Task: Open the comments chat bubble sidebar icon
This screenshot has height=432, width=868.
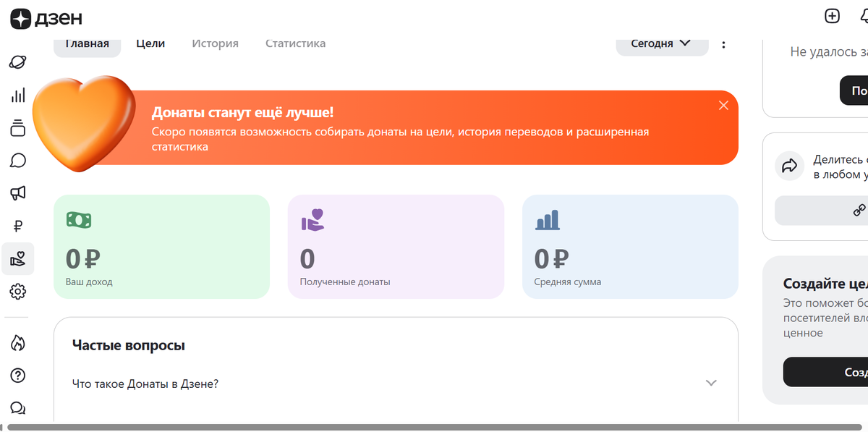Action: [18, 160]
